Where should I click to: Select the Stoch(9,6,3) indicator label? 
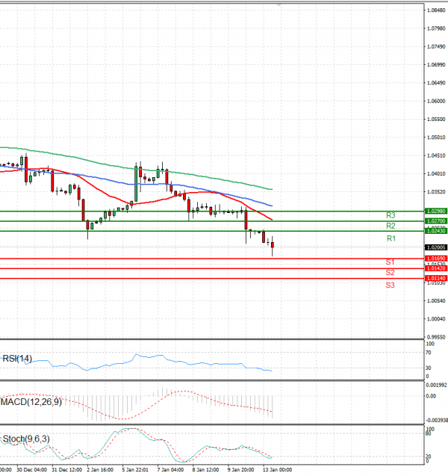coord(26,439)
